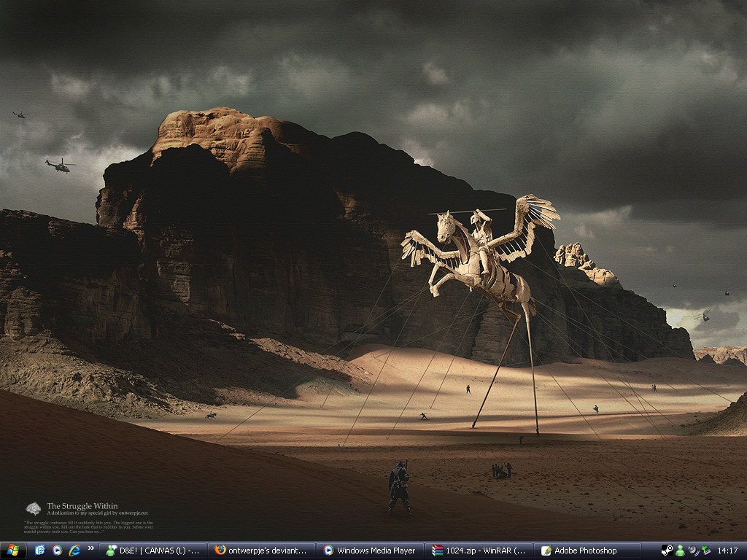The image size is (747, 560).
Task: Launch Internet Explorer from quick launch
Action: 74,550
